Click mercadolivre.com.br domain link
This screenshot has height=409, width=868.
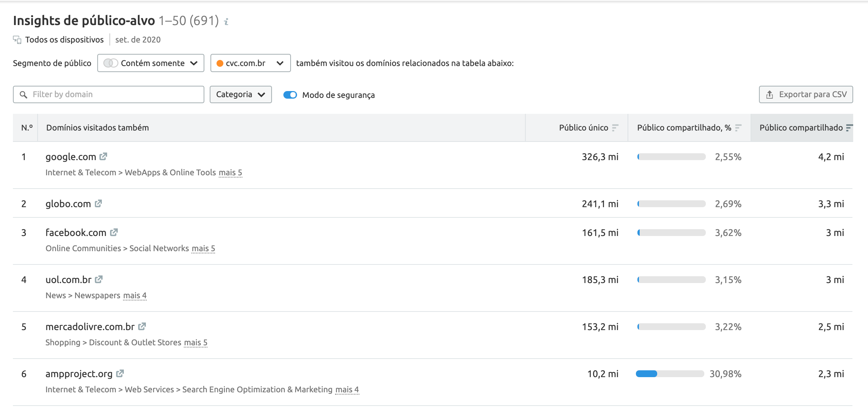click(x=90, y=327)
